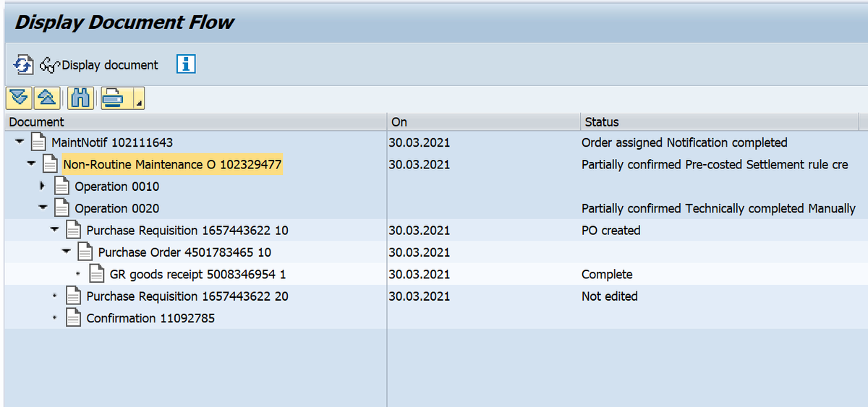
Task: Click document icon beside Confirmation 11092785
Action: pos(74,317)
